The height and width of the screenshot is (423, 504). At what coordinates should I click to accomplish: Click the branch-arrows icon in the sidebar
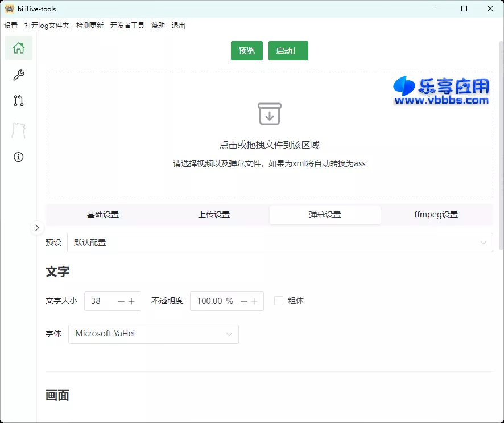[x=18, y=101]
